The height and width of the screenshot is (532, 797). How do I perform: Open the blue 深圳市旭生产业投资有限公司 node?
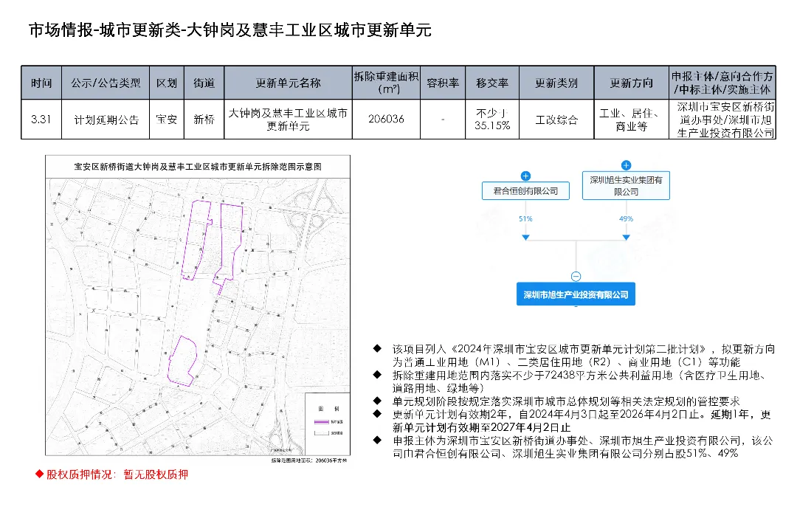(x=576, y=294)
